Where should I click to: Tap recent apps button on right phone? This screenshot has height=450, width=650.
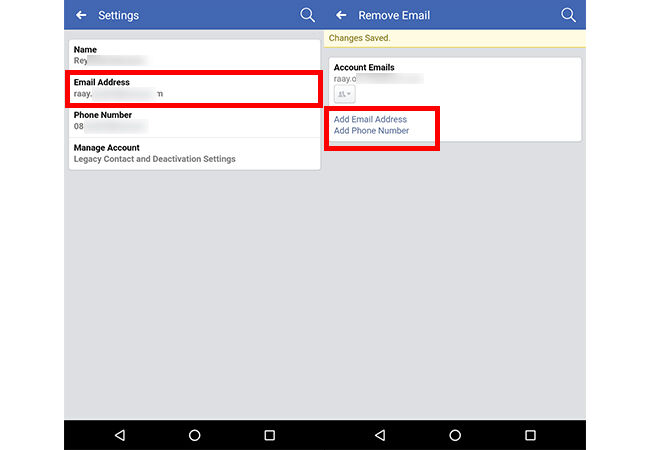pos(530,435)
